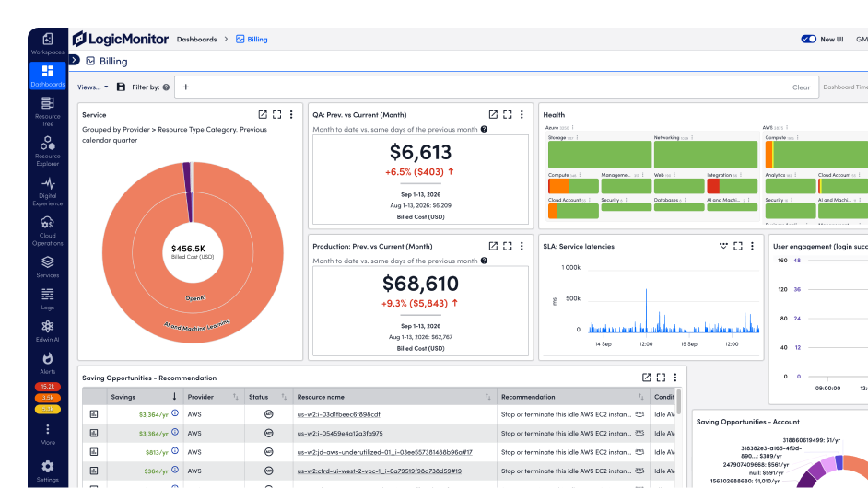Open Logs from the sidebar
Viewport: 868px width, 488px height.
tap(48, 298)
